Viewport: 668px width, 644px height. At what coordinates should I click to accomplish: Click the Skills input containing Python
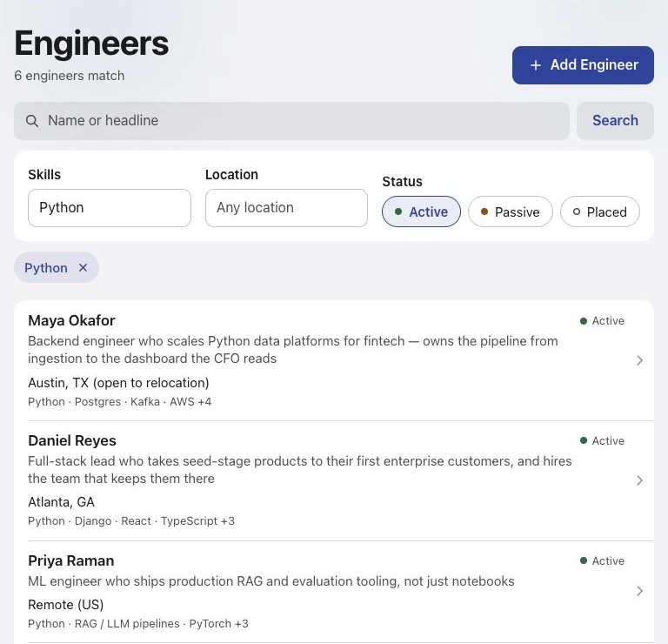110,208
